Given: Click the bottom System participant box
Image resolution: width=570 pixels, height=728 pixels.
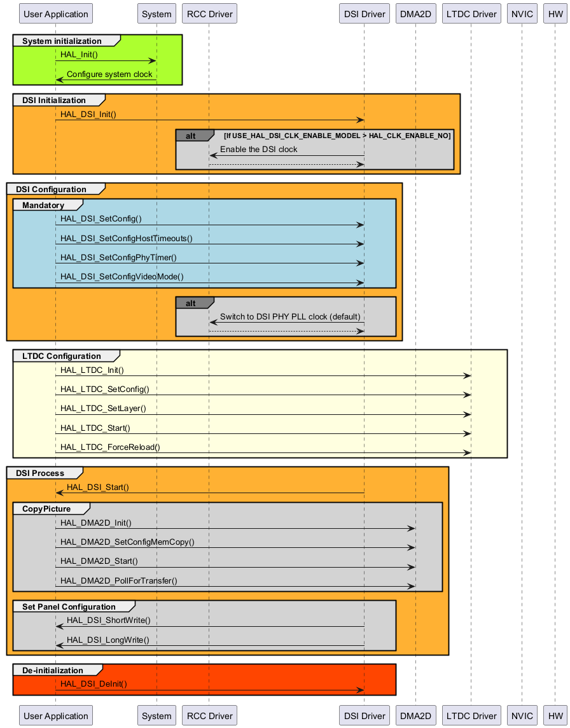Looking at the screenshot, I should pyautogui.click(x=156, y=715).
